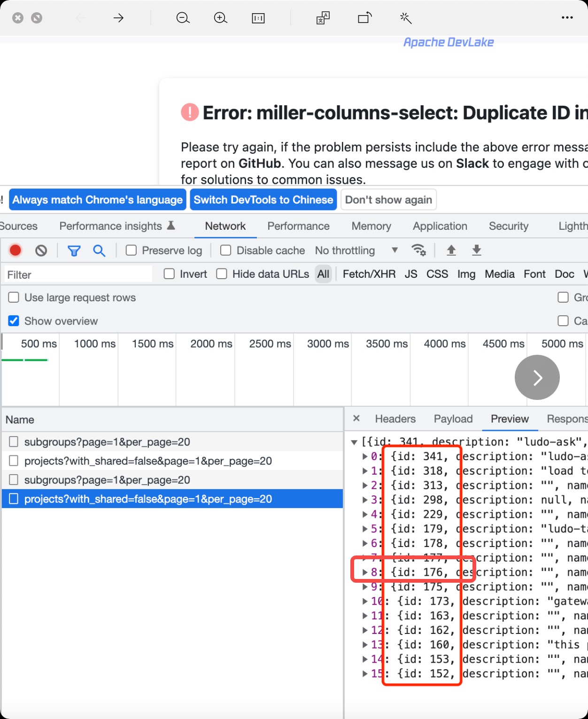The image size is (588, 719).
Task: Open network conditions wifi settings icon
Action: tap(418, 250)
